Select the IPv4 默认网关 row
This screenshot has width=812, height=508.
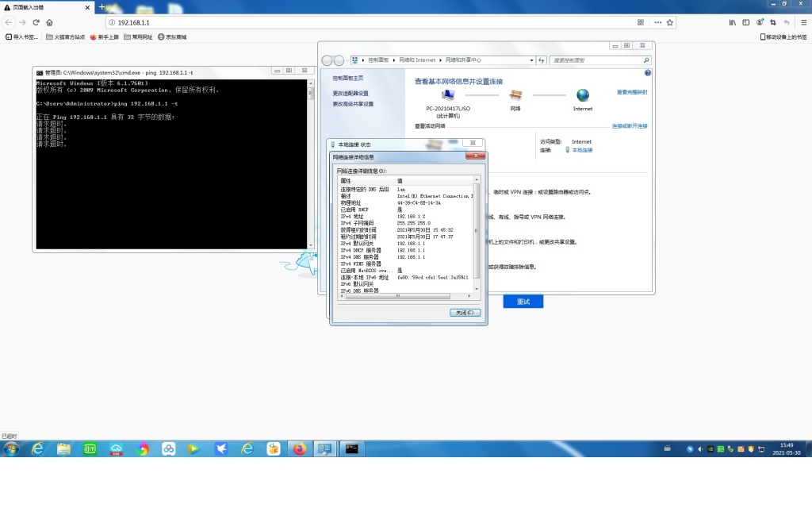[x=406, y=244]
